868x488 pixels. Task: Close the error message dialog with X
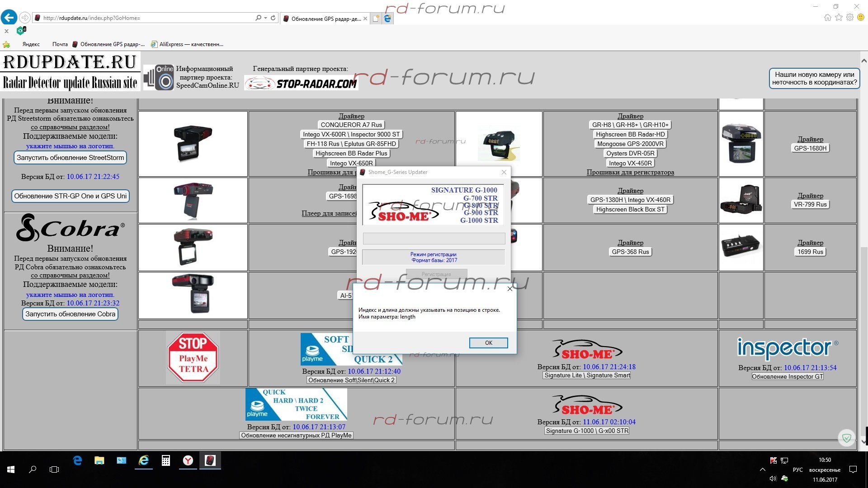[x=510, y=289]
